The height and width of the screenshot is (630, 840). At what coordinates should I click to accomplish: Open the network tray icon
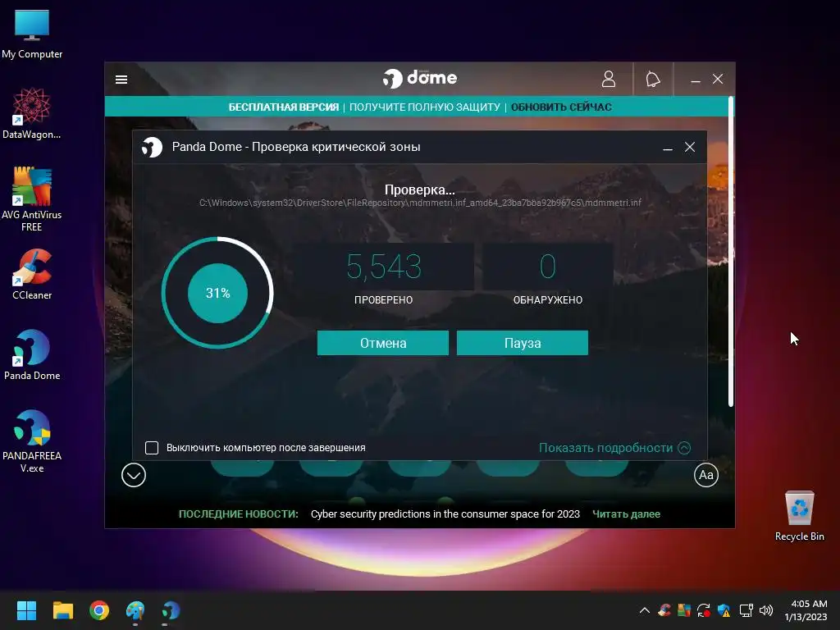tap(746, 610)
